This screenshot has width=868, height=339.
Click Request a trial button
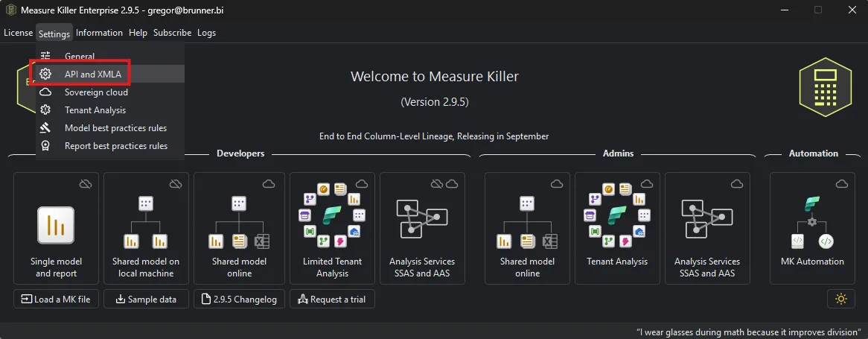coord(332,299)
